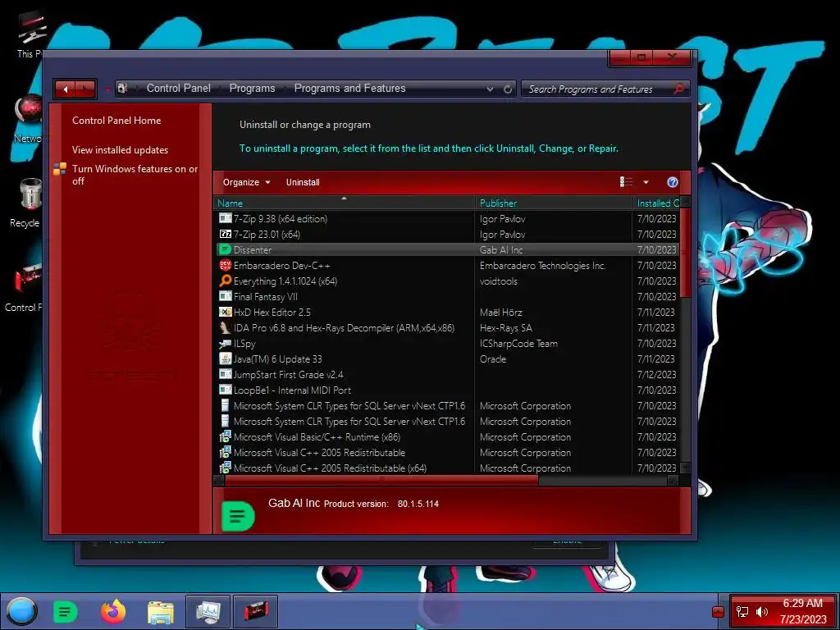Click the IDA Pro portrait icon
The image size is (840, 630).
[x=225, y=327]
